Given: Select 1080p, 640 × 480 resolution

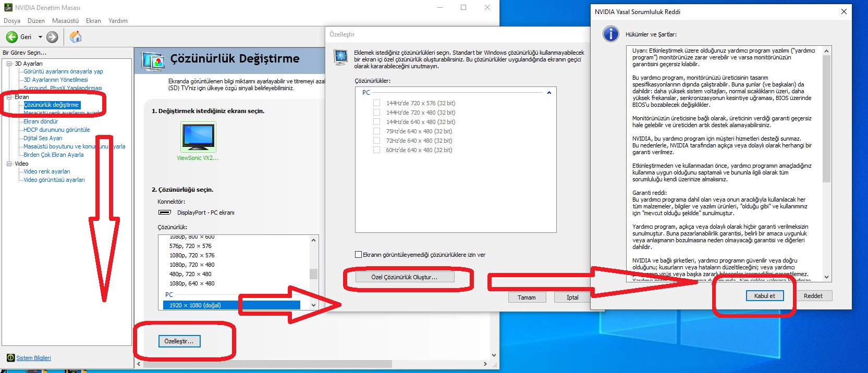Looking at the screenshot, I should pos(192,283).
